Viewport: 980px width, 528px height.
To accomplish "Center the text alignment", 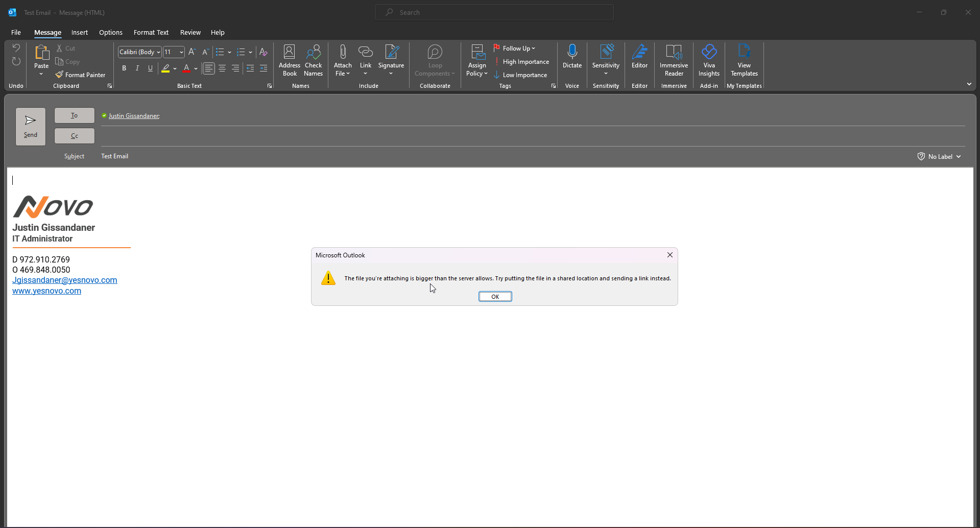I will click(x=222, y=68).
